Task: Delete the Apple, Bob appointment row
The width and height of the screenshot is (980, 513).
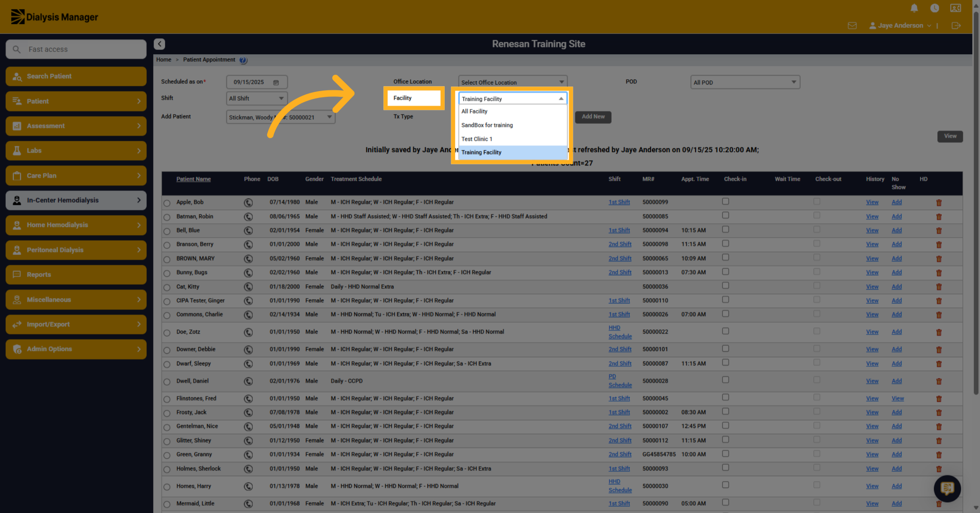Action: [x=939, y=202]
